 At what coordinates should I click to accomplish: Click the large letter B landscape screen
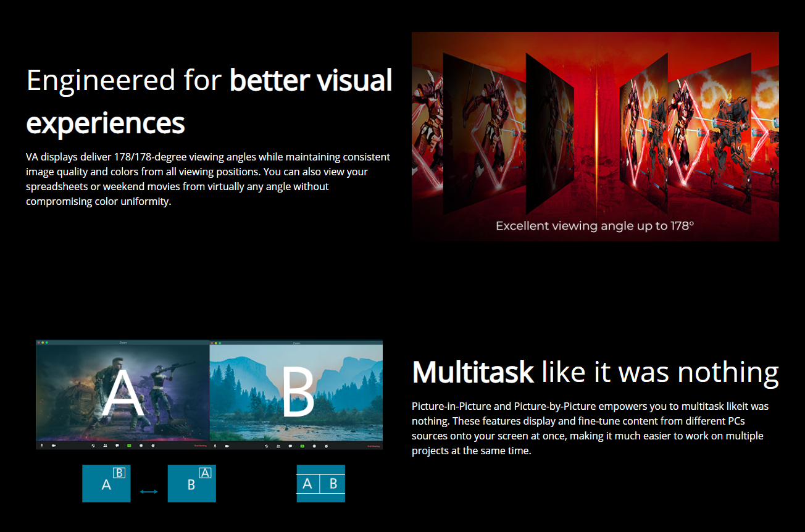point(296,394)
